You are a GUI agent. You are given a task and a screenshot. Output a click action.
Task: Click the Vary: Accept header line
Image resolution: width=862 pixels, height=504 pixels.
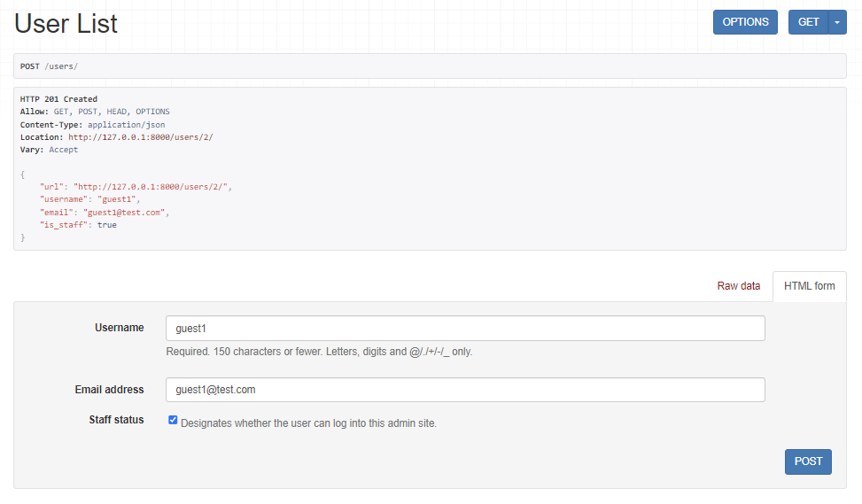click(49, 150)
